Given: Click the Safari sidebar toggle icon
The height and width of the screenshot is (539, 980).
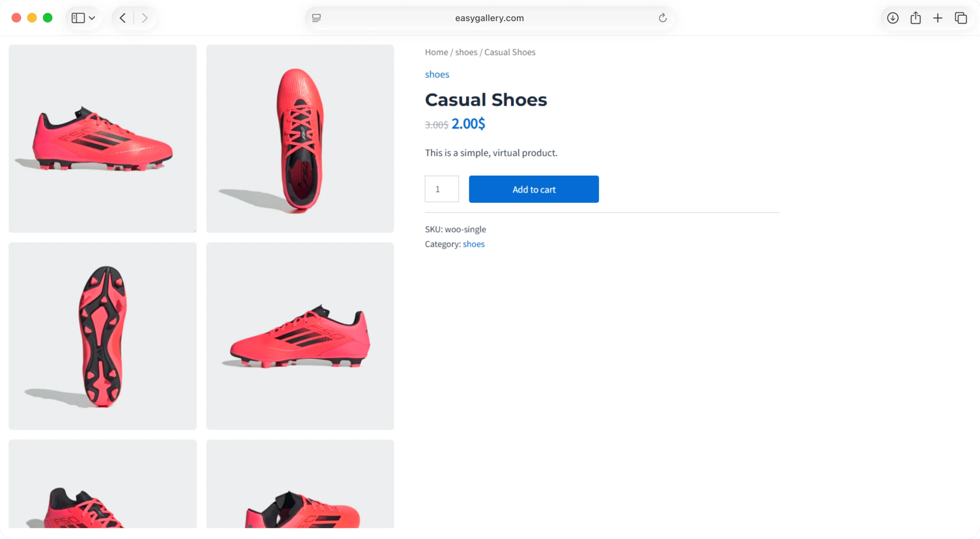Looking at the screenshot, I should [x=78, y=18].
